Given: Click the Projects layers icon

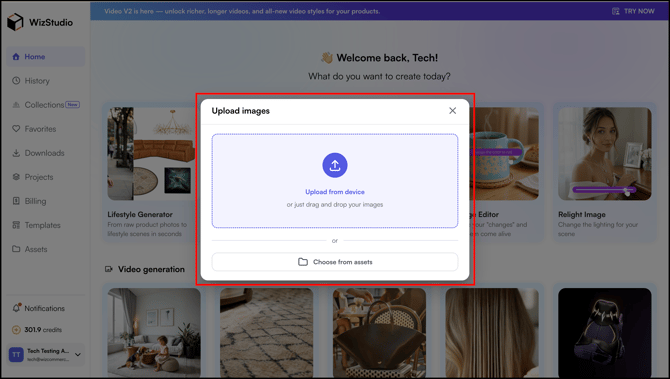Looking at the screenshot, I should (x=16, y=176).
